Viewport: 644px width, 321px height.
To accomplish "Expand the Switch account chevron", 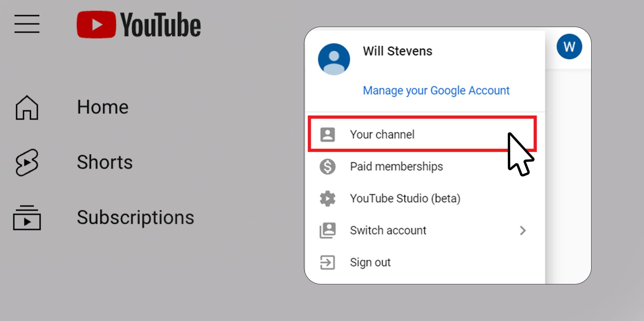I will tap(523, 230).
